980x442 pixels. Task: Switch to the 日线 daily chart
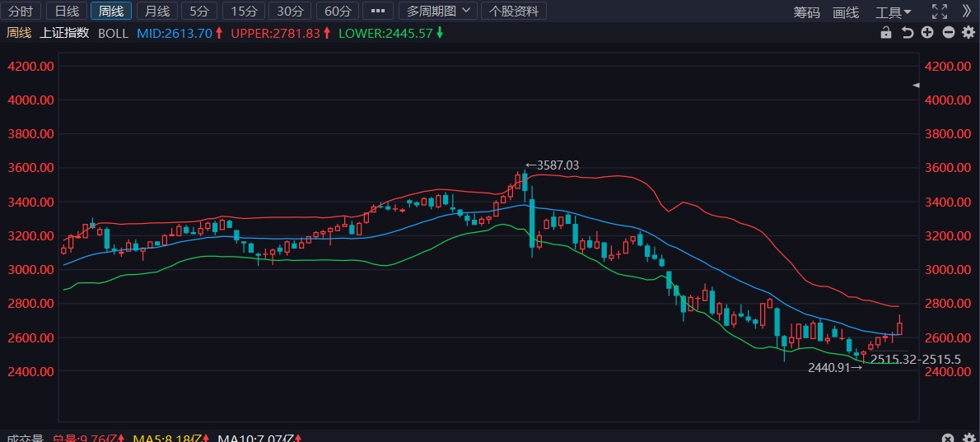tap(67, 11)
